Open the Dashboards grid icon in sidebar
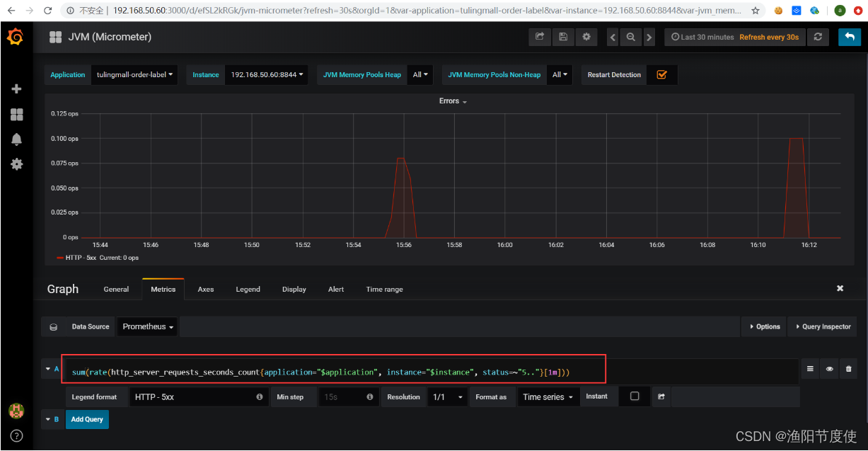The image size is (868, 451). [x=16, y=114]
